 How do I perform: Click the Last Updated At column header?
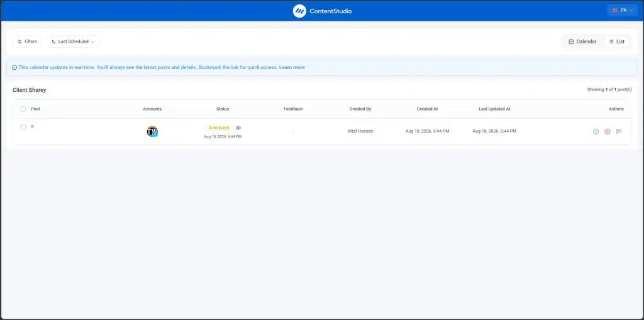[x=494, y=109]
